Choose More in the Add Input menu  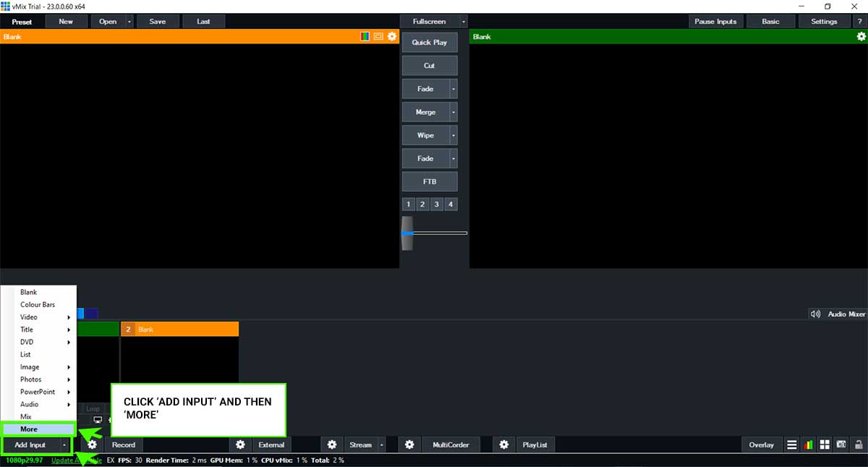(38, 429)
